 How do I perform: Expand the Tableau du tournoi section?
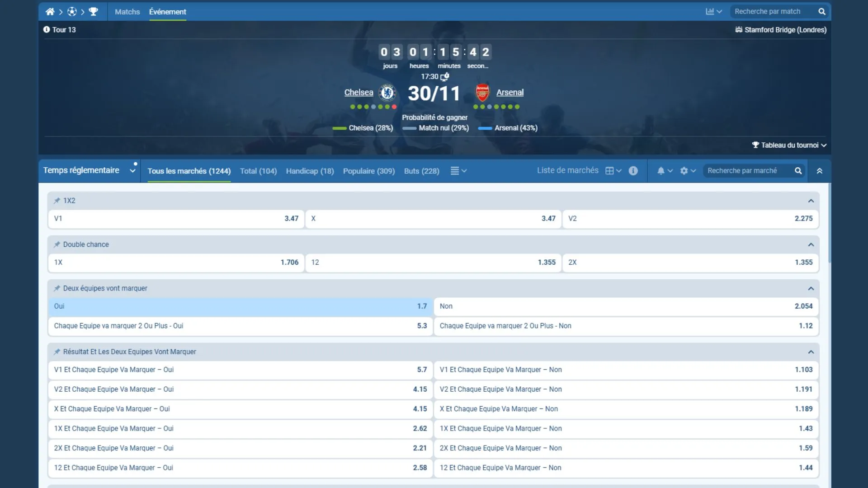click(x=789, y=145)
